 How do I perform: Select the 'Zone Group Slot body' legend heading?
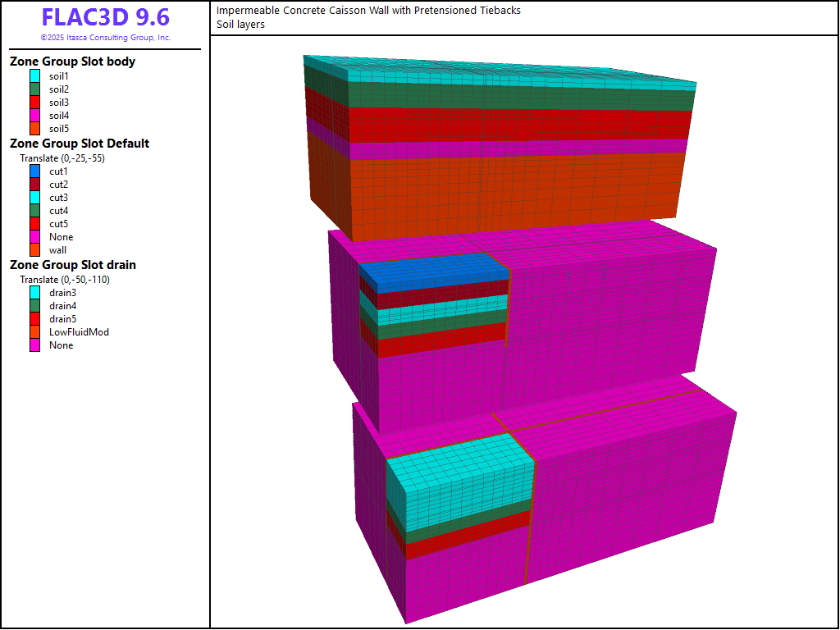(72, 62)
